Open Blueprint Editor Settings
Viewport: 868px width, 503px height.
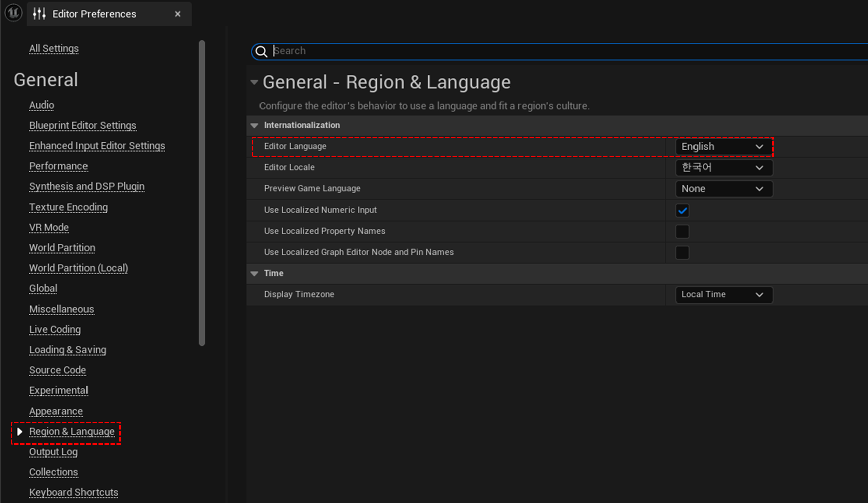click(x=82, y=125)
